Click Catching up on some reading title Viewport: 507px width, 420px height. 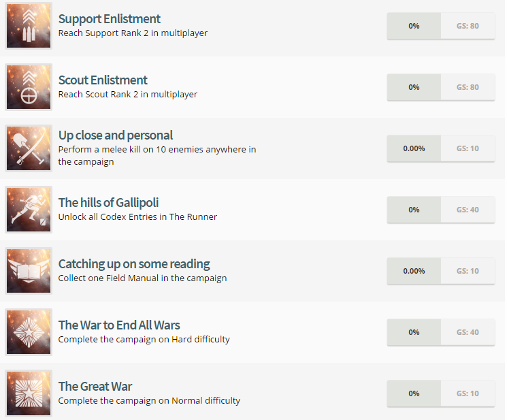(x=134, y=263)
